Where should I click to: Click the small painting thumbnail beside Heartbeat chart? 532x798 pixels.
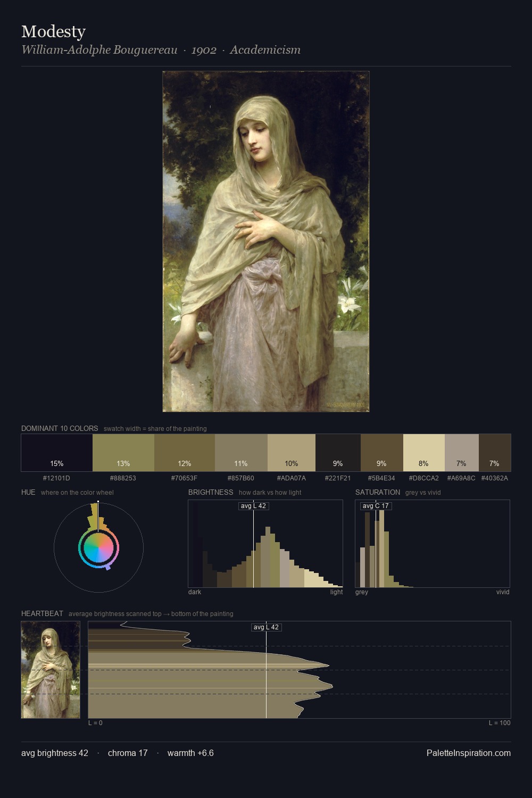tap(51, 670)
